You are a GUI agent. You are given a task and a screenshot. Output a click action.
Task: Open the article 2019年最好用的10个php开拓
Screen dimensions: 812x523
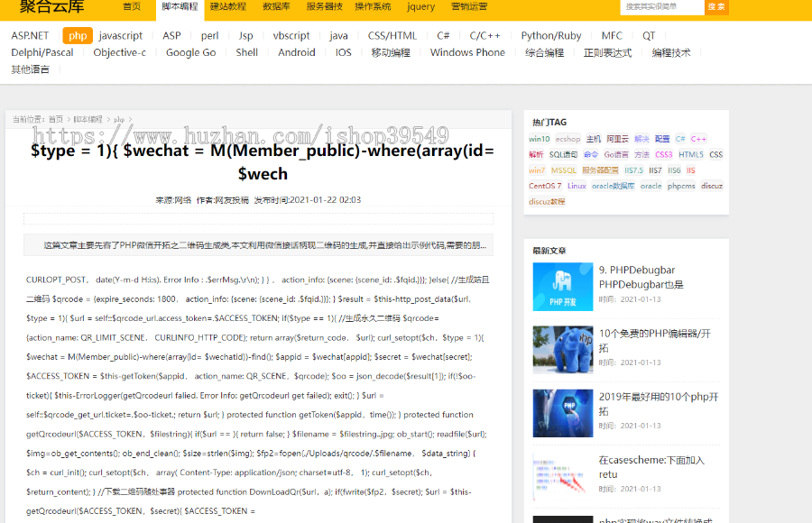click(659, 403)
